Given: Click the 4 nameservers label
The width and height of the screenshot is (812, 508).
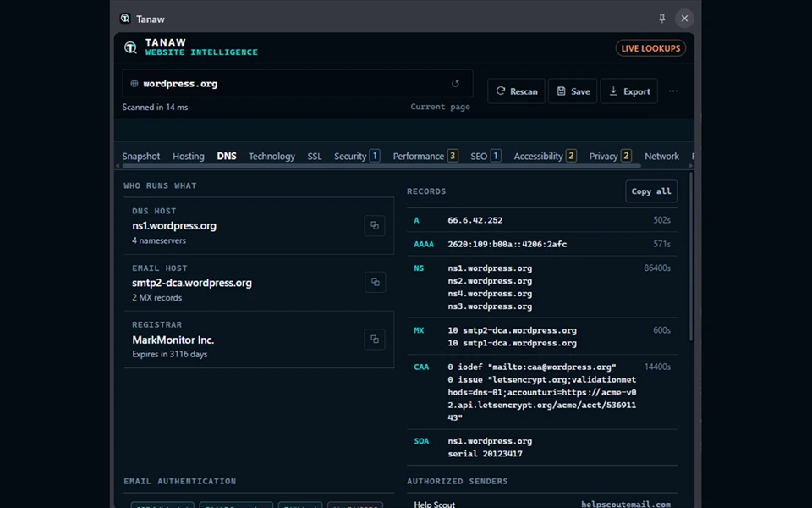Looking at the screenshot, I should point(158,240).
